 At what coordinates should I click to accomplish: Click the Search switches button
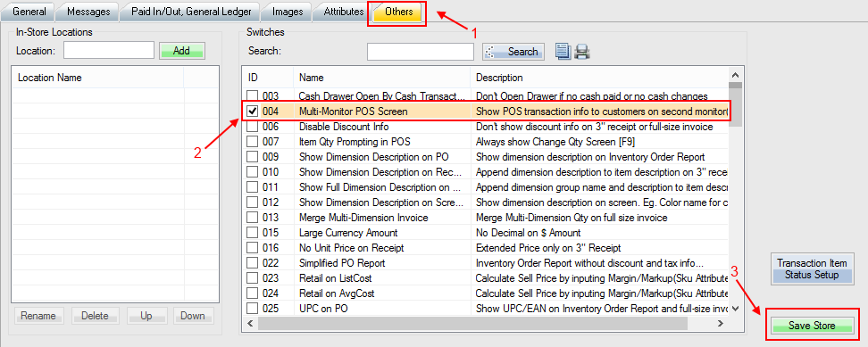click(x=513, y=52)
